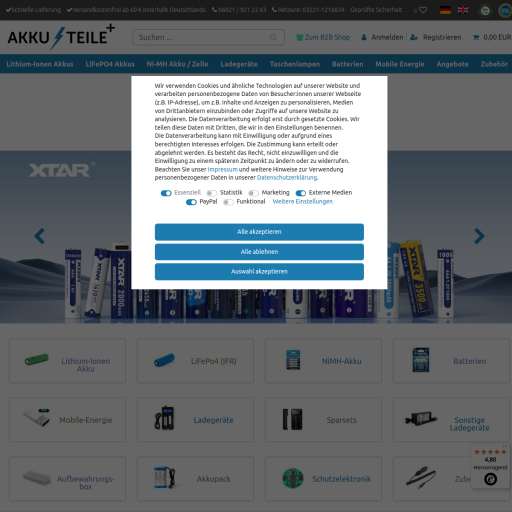
Task: Open Weitere Einstellungen link
Action: (x=303, y=201)
